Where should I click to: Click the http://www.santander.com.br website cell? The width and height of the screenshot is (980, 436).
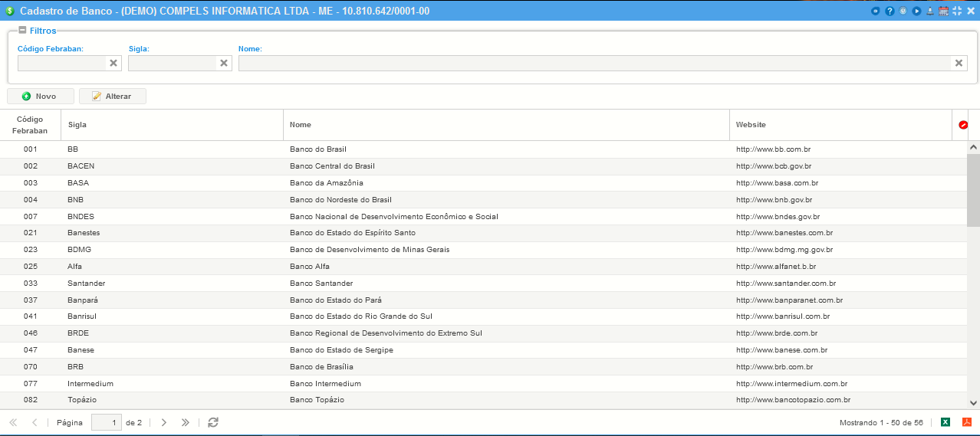tap(840, 284)
